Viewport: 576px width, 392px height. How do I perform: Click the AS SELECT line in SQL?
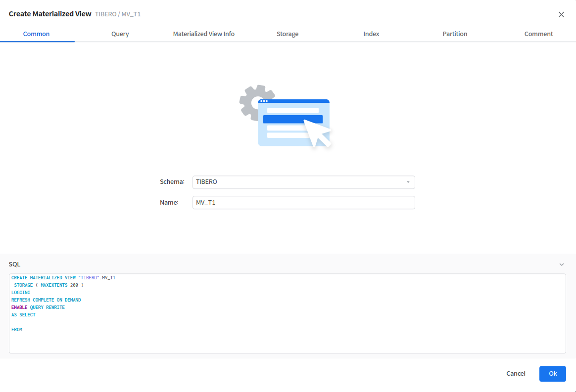24,314
